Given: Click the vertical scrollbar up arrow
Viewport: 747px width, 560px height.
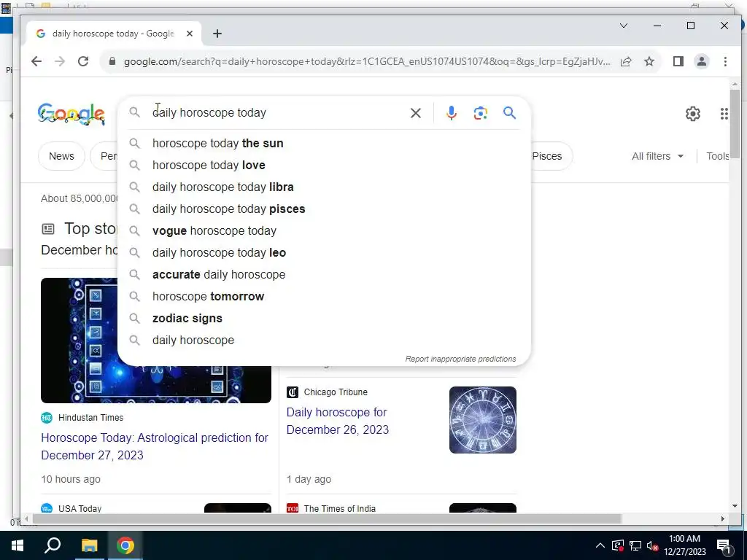Looking at the screenshot, I should click(734, 85).
